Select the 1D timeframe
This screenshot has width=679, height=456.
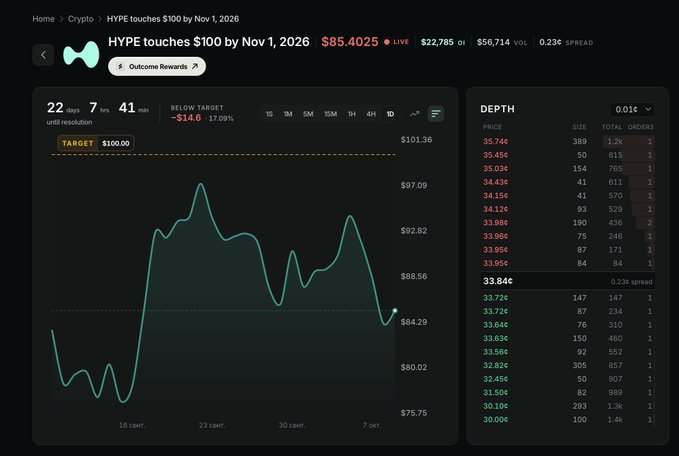pyautogui.click(x=390, y=114)
